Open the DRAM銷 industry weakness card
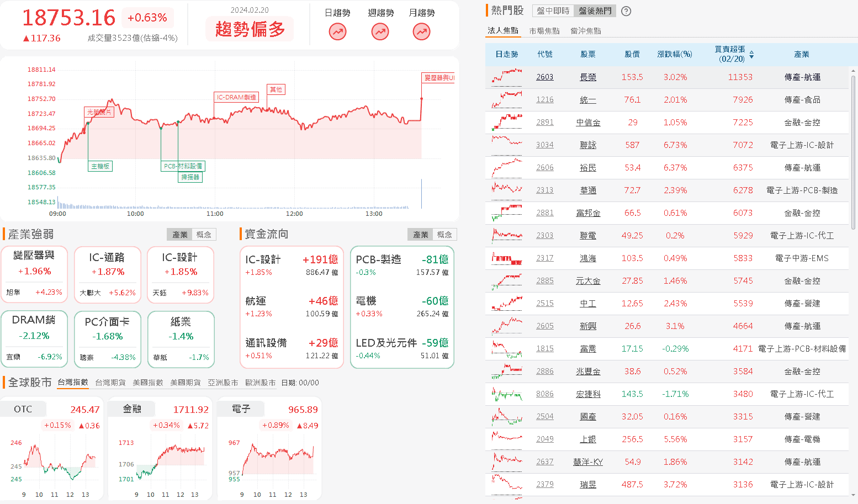This screenshot has width=858, height=504. [x=34, y=339]
